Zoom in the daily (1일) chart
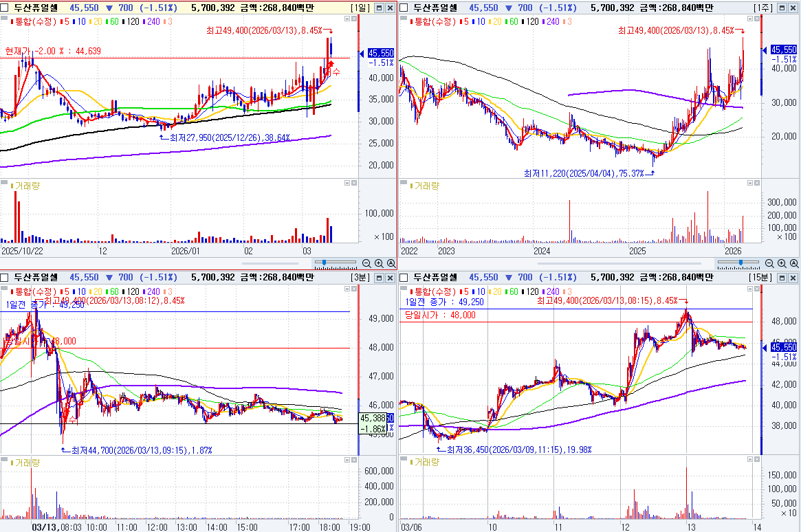This screenshot has height=532, width=801. coord(379,263)
